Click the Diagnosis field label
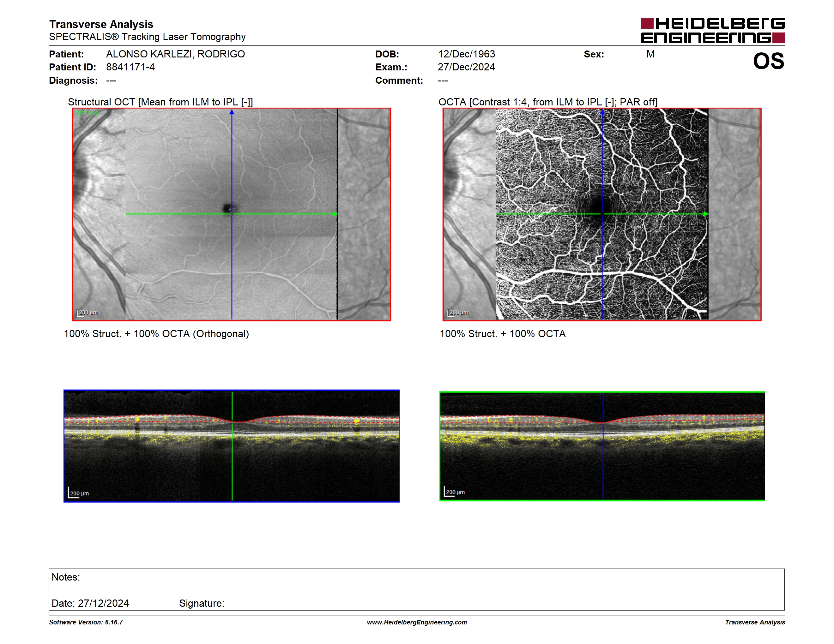This screenshot has height=644, width=834. coord(73,80)
